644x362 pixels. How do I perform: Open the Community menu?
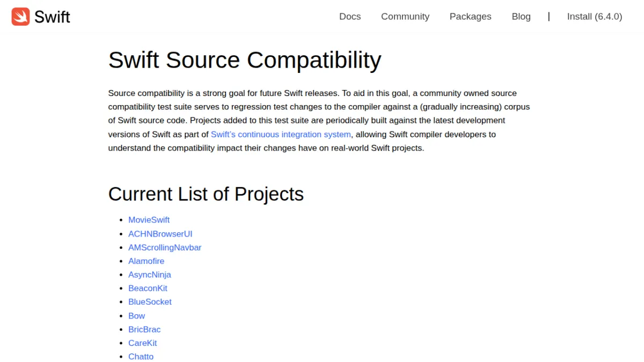[x=405, y=17]
